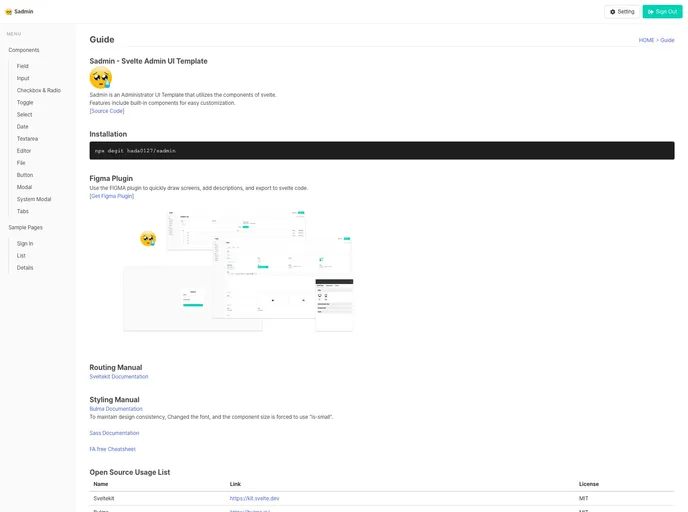Open the Field component page
This screenshot has height=512, width=688.
tap(23, 66)
